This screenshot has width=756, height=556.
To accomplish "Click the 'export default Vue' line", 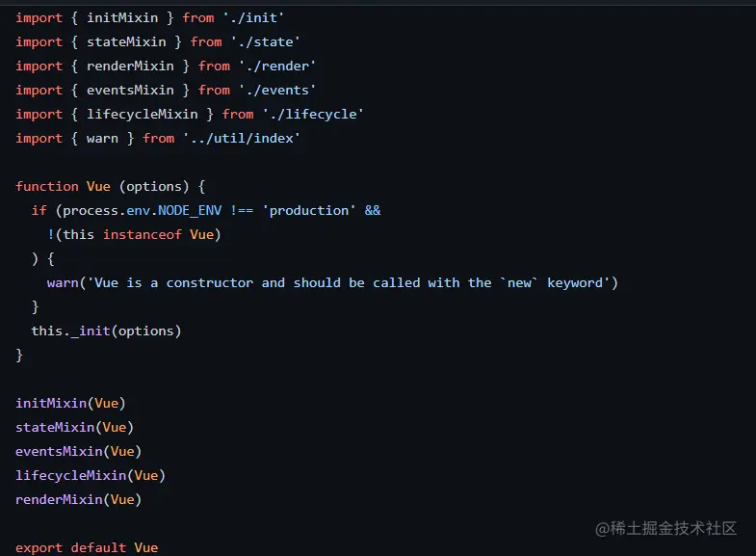I will click(87, 547).
